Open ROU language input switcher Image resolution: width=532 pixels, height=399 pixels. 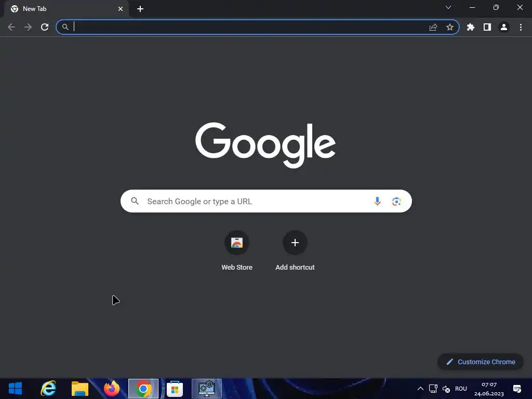point(461,389)
